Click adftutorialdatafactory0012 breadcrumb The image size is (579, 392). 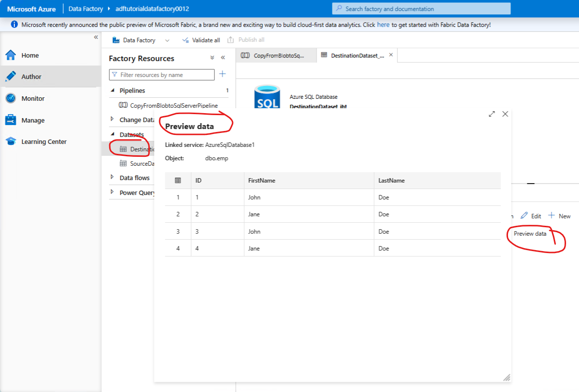(152, 8)
